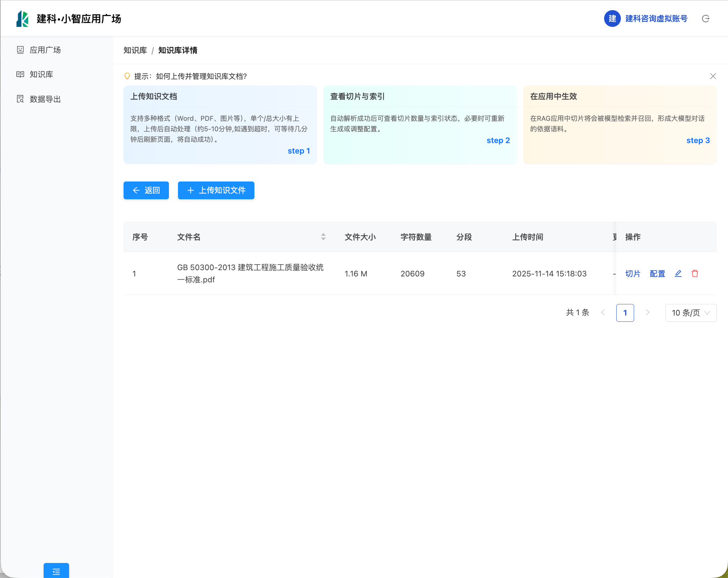This screenshot has width=728, height=578.
Task: Open 应用广场 in the sidebar
Action: pos(45,50)
